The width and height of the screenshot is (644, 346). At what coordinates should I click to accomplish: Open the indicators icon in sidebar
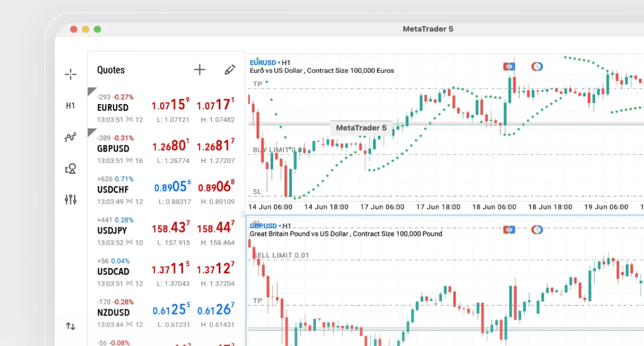pos(70,137)
